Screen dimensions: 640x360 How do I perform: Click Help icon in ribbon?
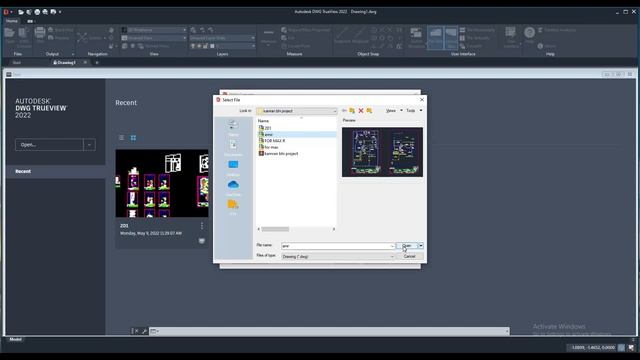(529, 34)
